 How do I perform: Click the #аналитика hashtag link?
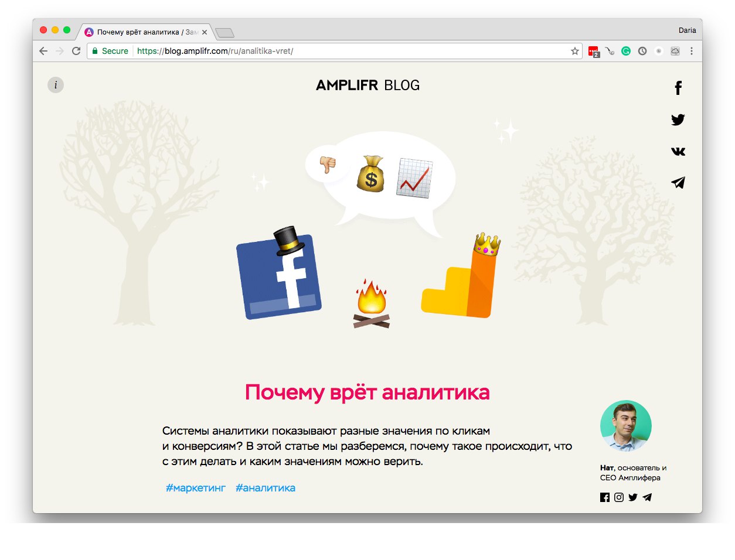(x=266, y=488)
